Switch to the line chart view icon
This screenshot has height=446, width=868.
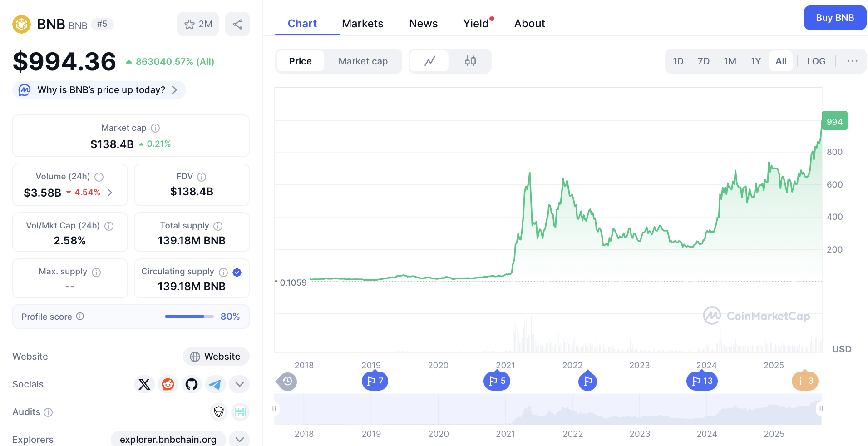[x=429, y=61]
